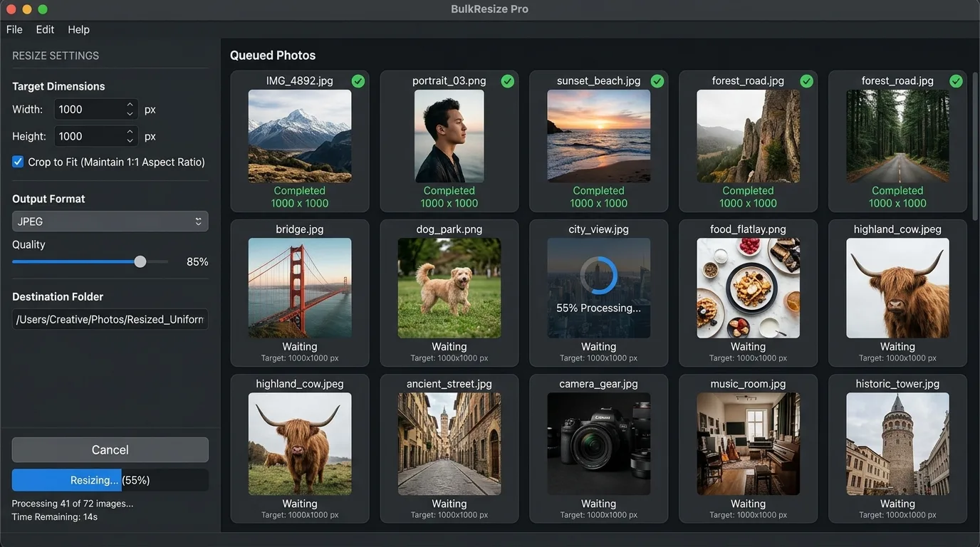Click the "1000 x 1000" size under sunset_beach.jpg
The height and width of the screenshot is (547, 980).
click(x=598, y=203)
